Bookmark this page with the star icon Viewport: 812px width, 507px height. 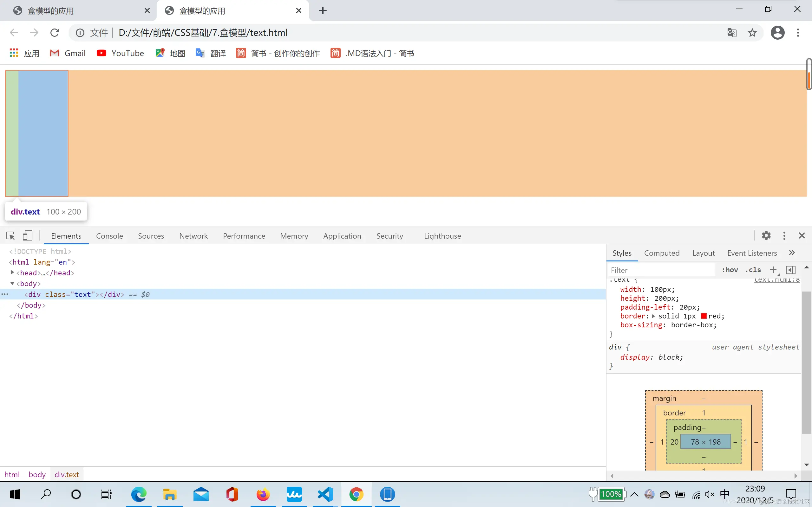click(752, 33)
